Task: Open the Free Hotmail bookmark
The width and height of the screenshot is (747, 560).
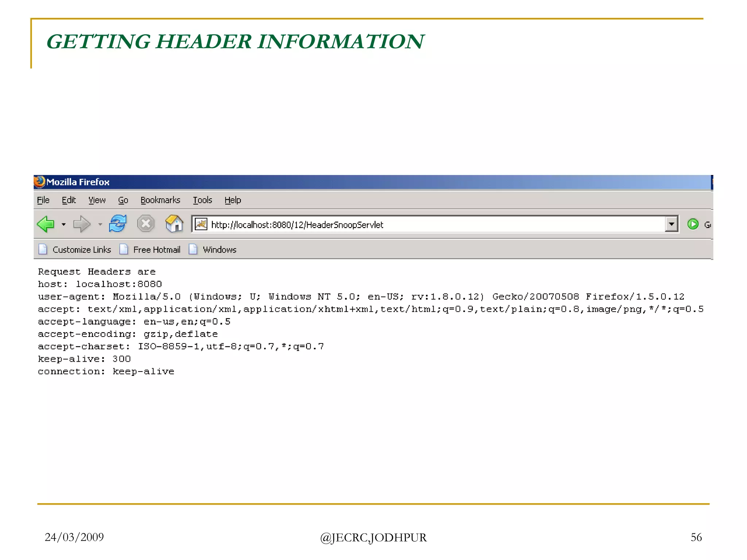Action: [156, 250]
